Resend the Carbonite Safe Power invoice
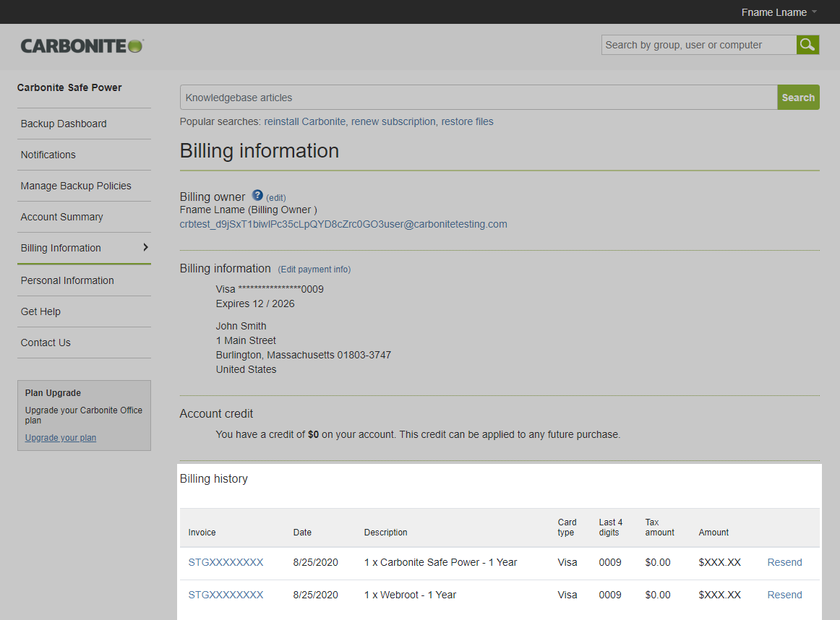Image resolution: width=840 pixels, height=620 pixels. tap(784, 562)
